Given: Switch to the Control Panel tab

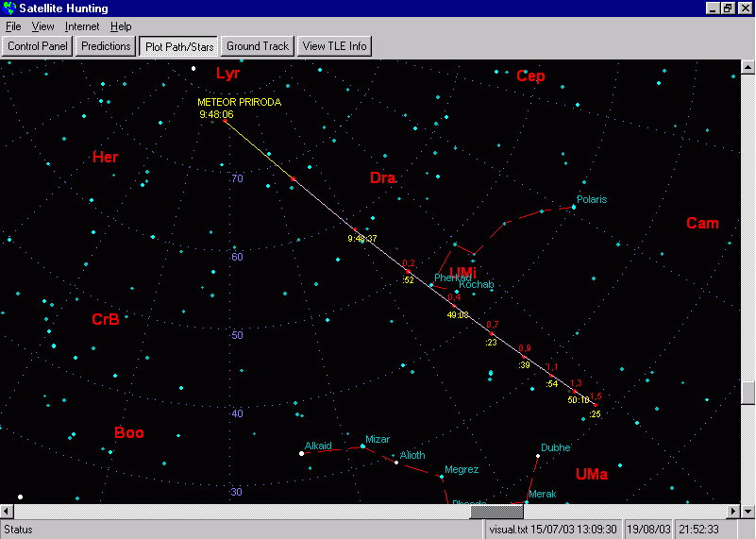Looking at the screenshot, I should pos(38,46).
